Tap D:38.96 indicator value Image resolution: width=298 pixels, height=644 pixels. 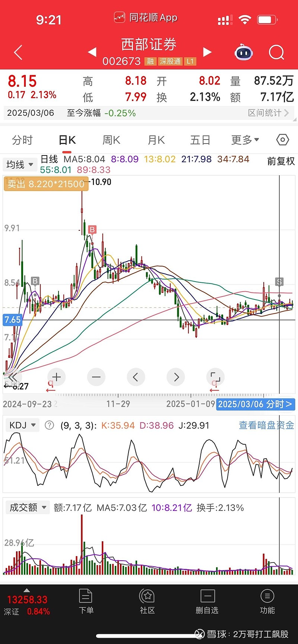pyautogui.click(x=156, y=425)
